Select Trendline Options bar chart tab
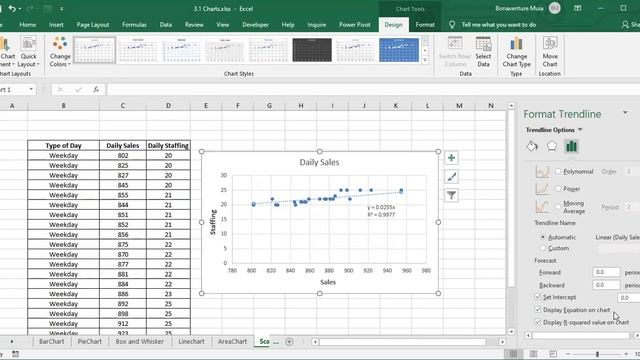 click(x=571, y=146)
